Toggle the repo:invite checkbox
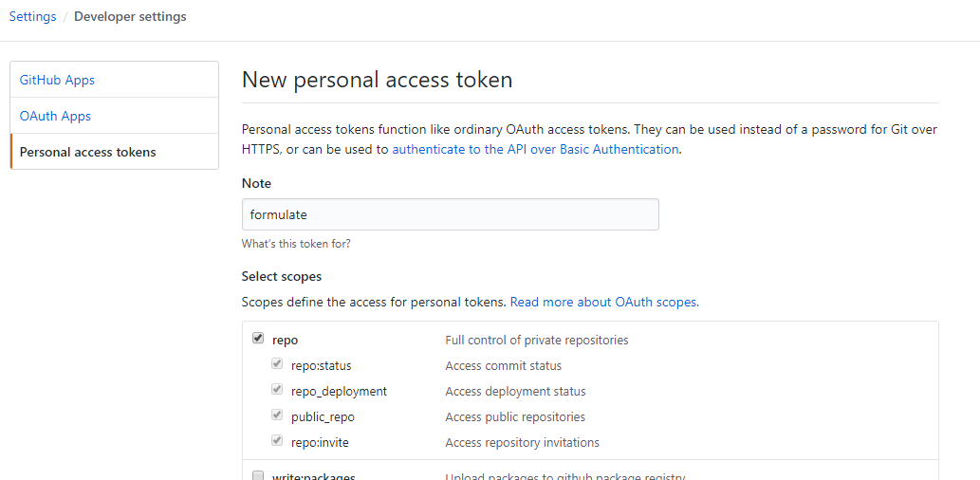The height and width of the screenshot is (480, 980). [x=277, y=441]
